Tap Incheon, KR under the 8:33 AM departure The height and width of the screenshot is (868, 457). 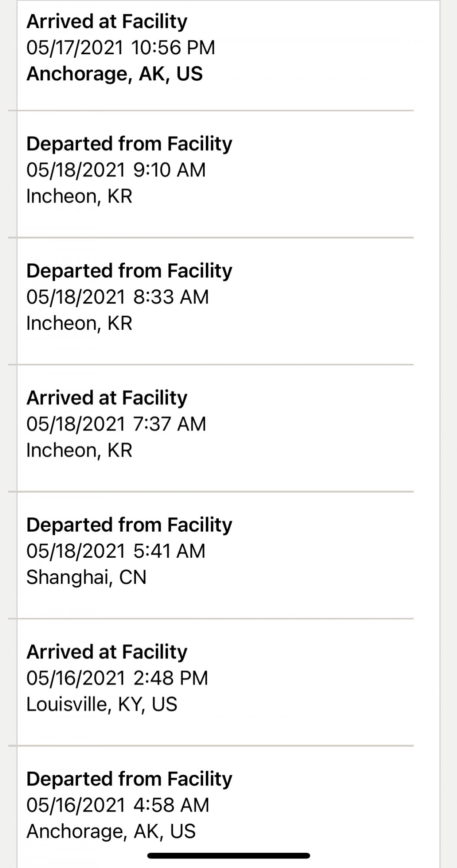coord(79,323)
